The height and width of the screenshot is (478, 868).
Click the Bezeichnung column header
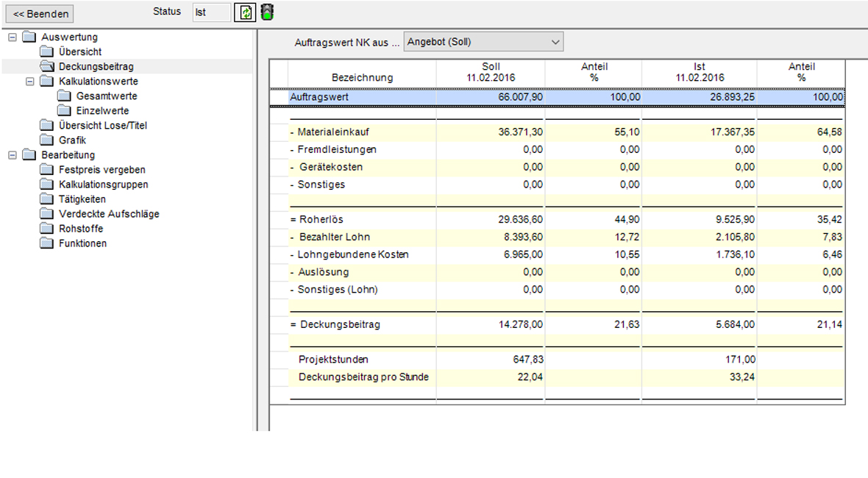[x=362, y=77]
